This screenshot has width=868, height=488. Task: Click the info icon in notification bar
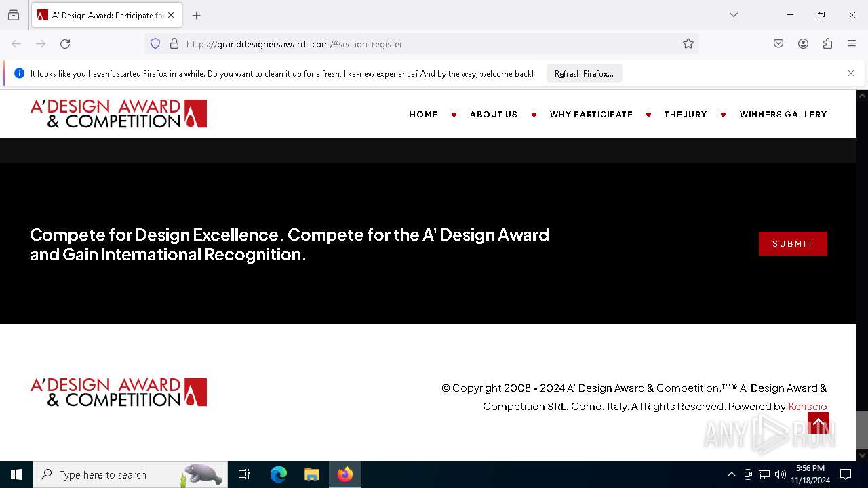coord(19,73)
